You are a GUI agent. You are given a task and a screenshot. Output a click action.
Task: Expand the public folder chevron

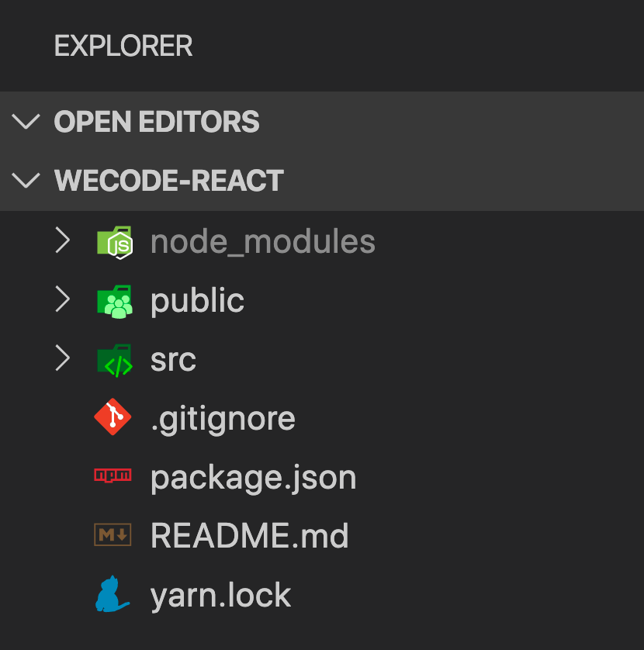click(62, 299)
